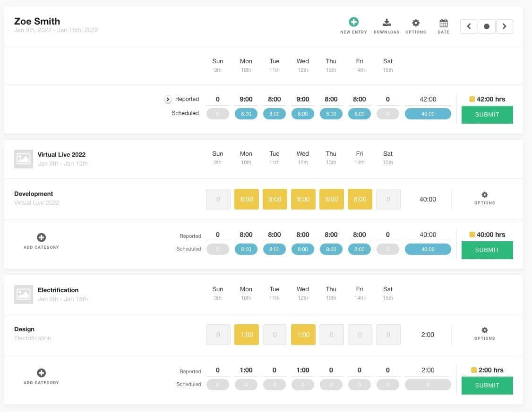Screen dimensions: 532x412
Task: Expand the Reported hours detail row
Action: [x=168, y=99]
